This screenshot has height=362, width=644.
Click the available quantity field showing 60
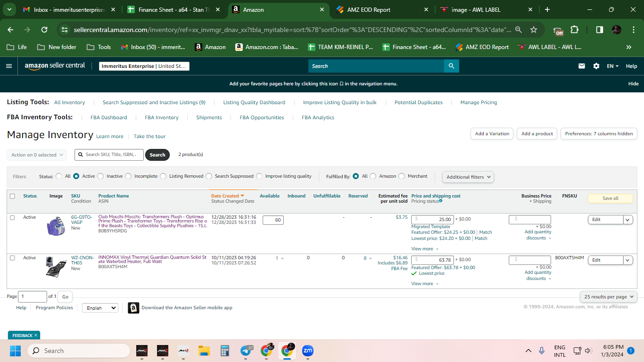click(273, 220)
